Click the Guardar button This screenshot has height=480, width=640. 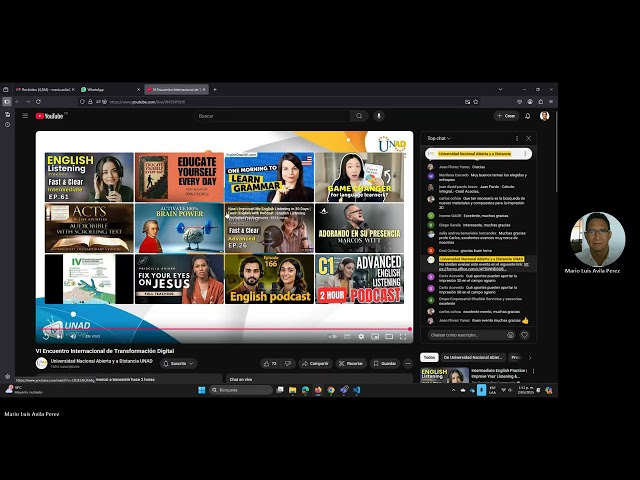tap(385, 363)
